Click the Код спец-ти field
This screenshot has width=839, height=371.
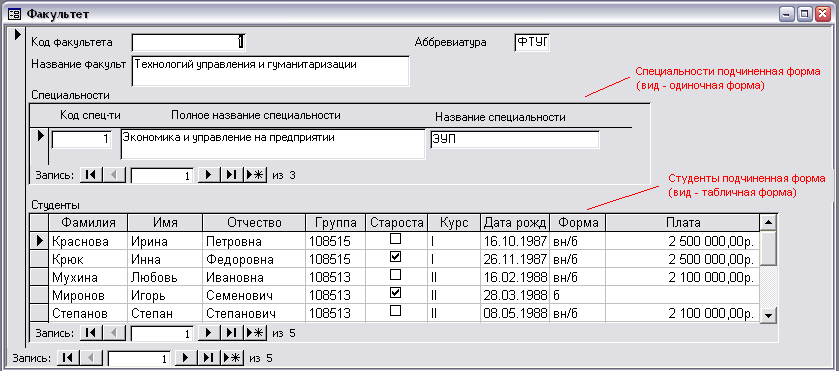tap(81, 140)
